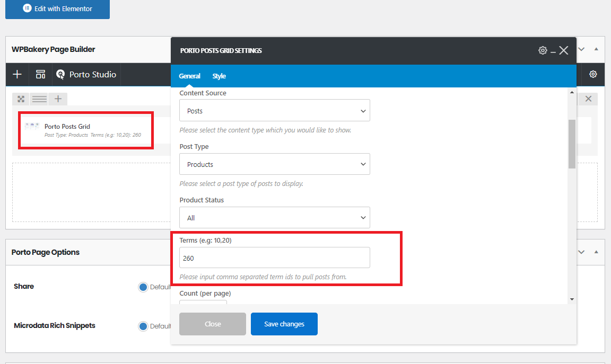Click the Porto Page Options heading
Screen dimensions: 611x364
[x=45, y=252]
